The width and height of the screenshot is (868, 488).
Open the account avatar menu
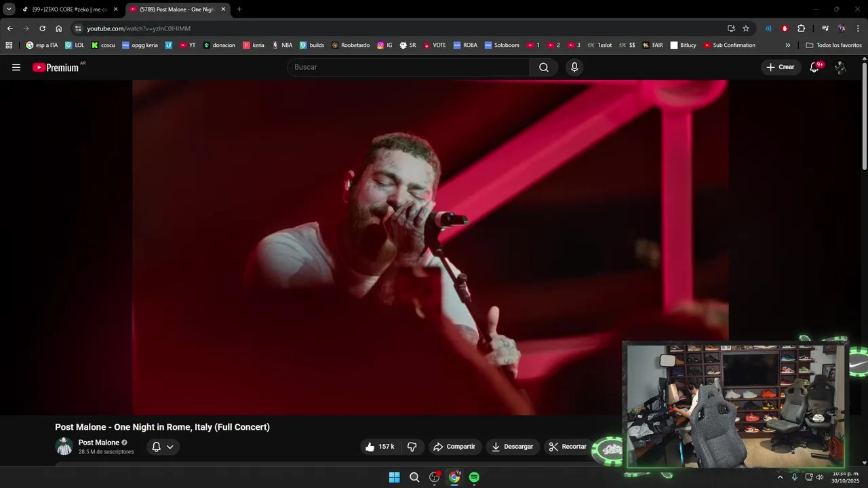pyautogui.click(x=840, y=67)
